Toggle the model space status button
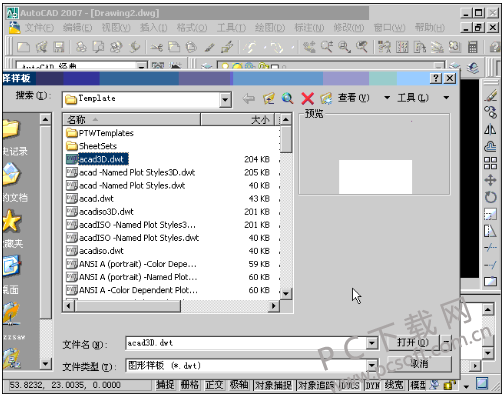Viewport: 504px width, 395px height. pos(417,385)
